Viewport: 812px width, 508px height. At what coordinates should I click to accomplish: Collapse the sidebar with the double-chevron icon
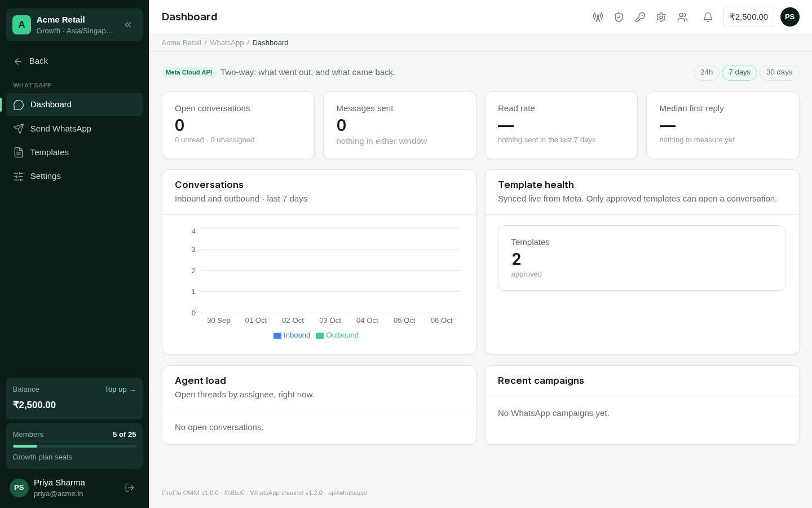tap(128, 25)
